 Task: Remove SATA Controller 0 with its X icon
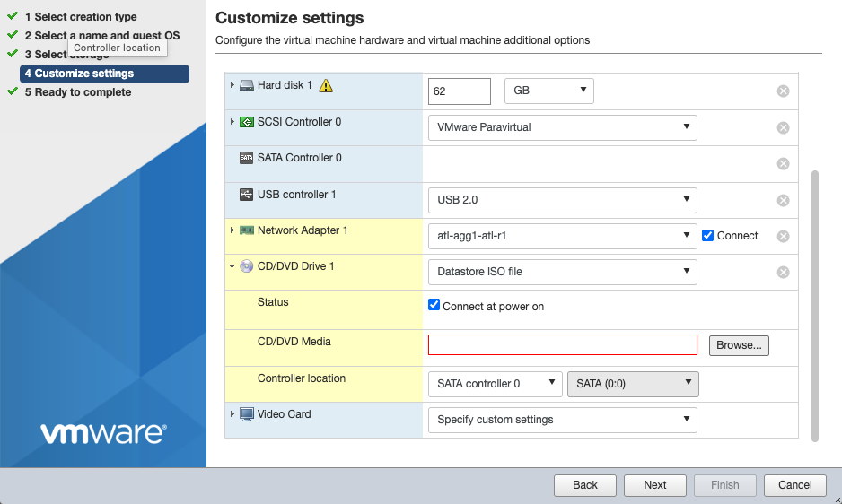[783, 164]
